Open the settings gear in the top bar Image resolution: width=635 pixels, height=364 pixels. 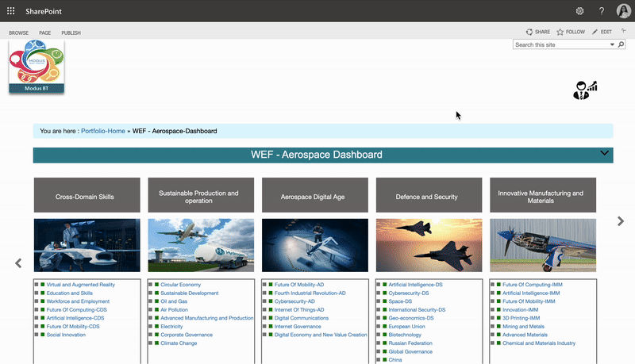click(579, 11)
